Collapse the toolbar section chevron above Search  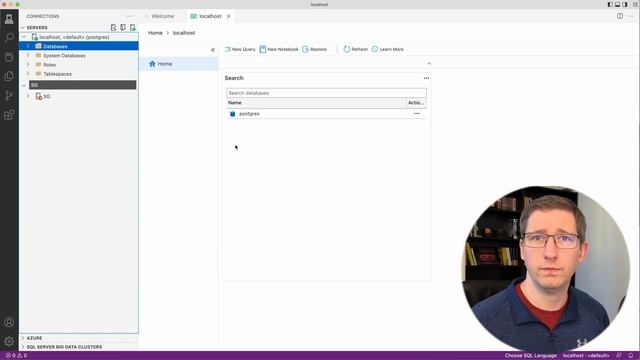pos(429,64)
